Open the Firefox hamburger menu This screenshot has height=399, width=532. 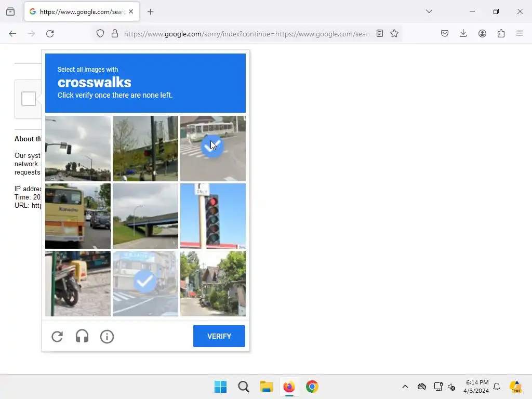(x=520, y=33)
